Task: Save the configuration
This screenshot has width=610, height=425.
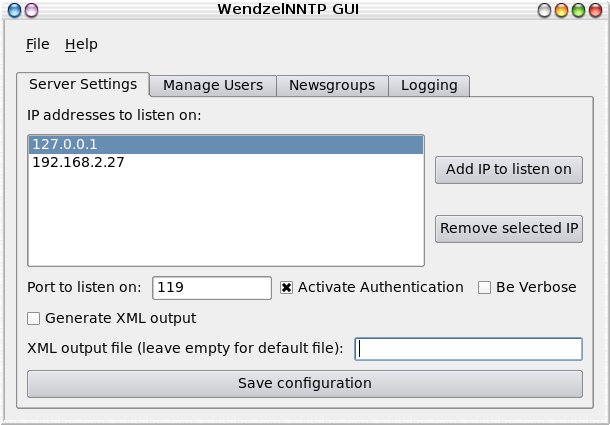Action: point(305,384)
